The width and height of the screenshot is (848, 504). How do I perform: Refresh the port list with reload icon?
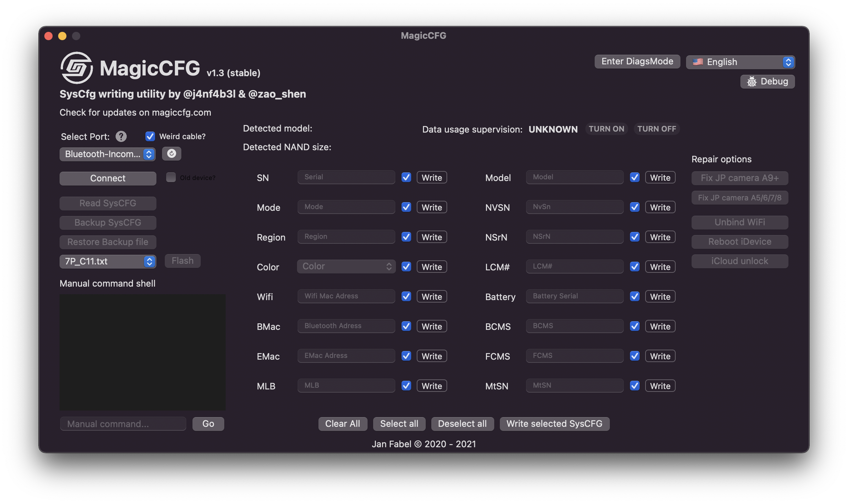(x=171, y=153)
